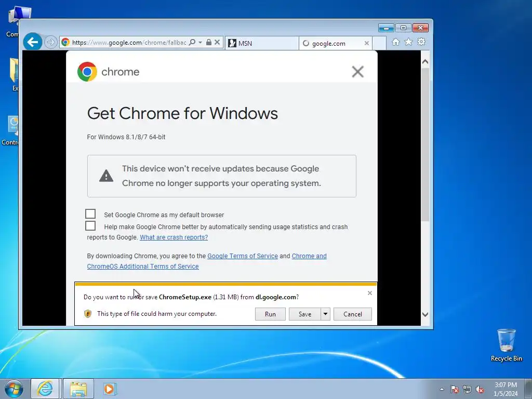Click the forward navigation arrow
This screenshot has width=532, height=399.
tap(50, 43)
